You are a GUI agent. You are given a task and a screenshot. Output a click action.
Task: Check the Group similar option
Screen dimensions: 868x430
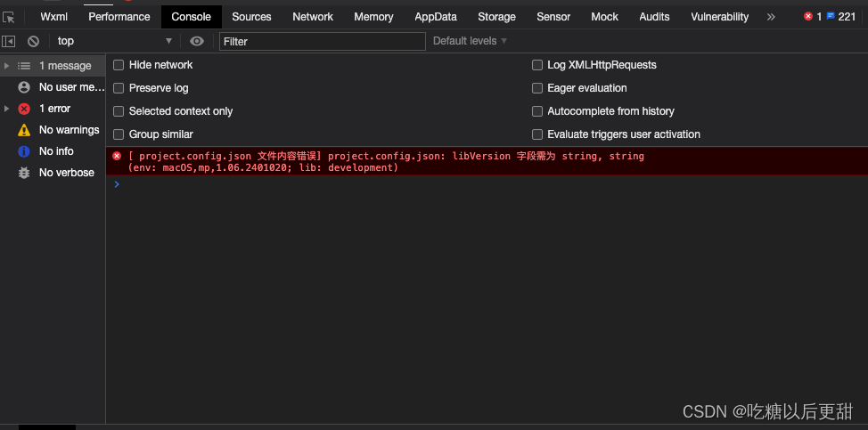click(x=119, y=134)
